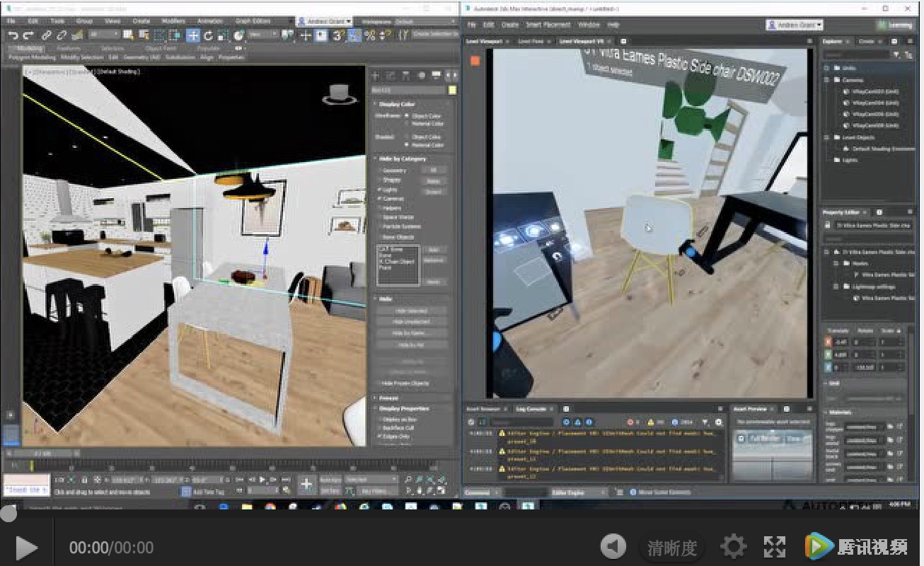Screen dimensions: 924x566
Task: Click the Hide Selected button
Action: pyautogui.click(x=411, y=311)
